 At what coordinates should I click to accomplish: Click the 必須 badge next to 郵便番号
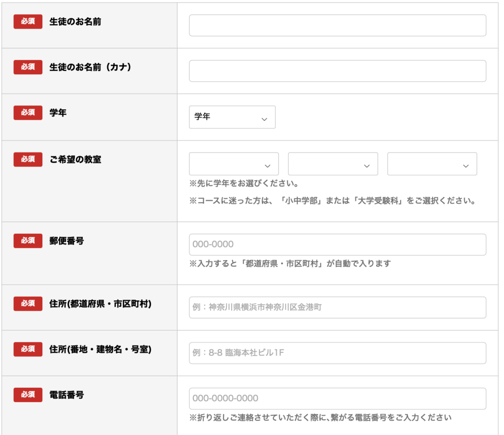[28, 241]
